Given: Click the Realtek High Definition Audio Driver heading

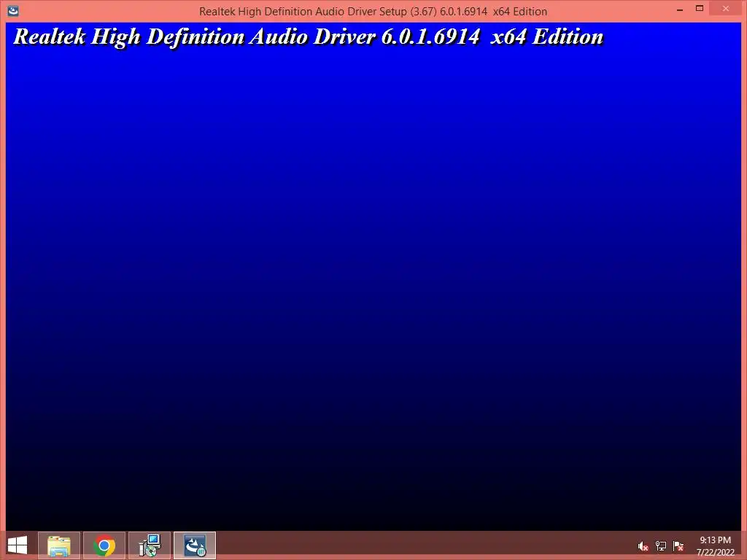Looking at the screenshot, I should tap(309, 36).
